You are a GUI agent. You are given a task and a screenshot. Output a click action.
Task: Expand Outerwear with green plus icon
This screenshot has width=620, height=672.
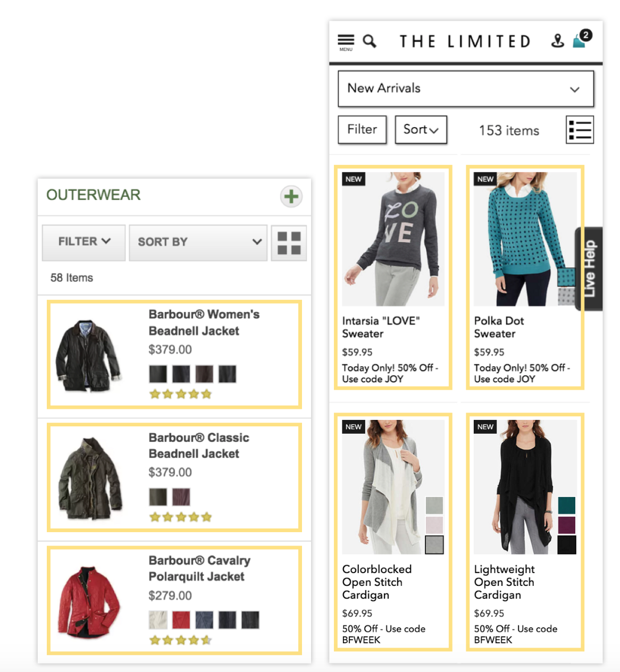point(291,197)
